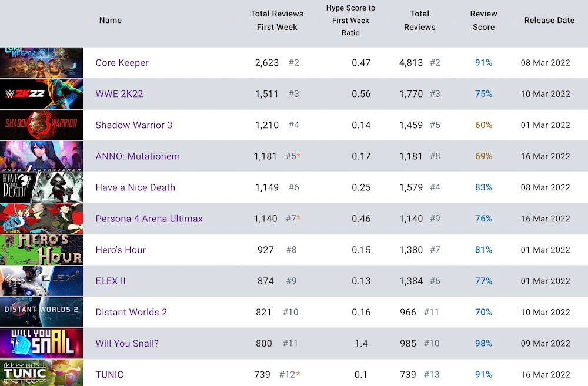588x386 pixels.
Task: Click Core Keeper's 91% review score
Action: [484, 63]
